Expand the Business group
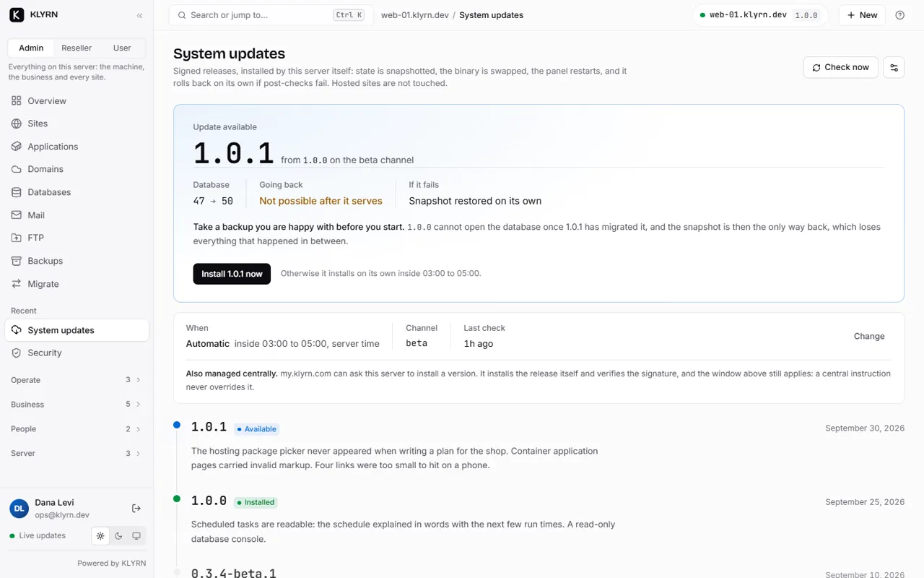The width and height of the screenshot is (924, 578). click(x=77, y=405)
